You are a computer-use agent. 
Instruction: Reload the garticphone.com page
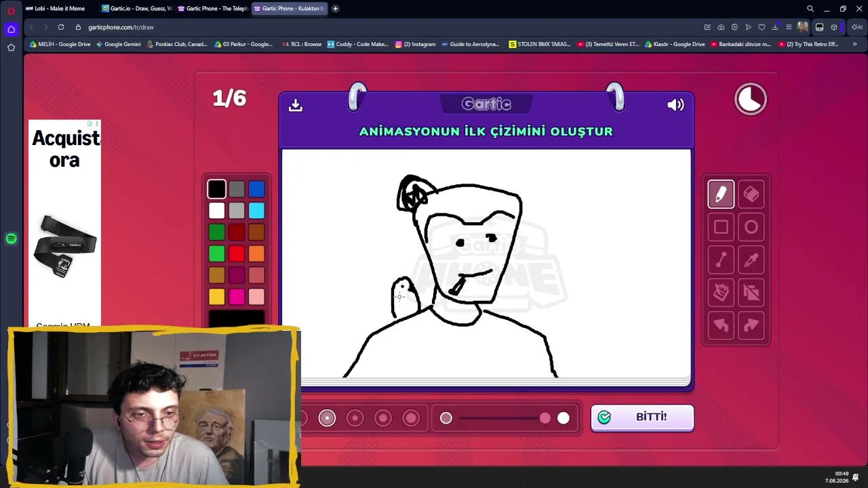coord(61,27)
